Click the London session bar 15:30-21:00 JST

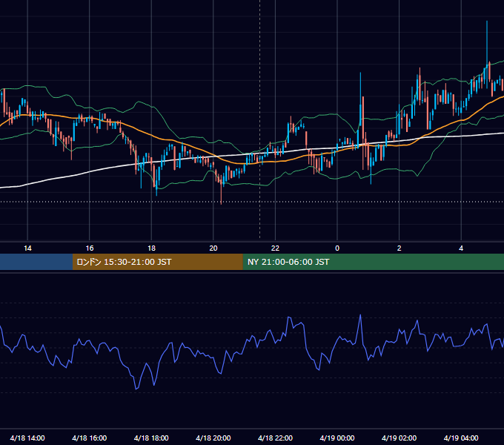point(157,262)
